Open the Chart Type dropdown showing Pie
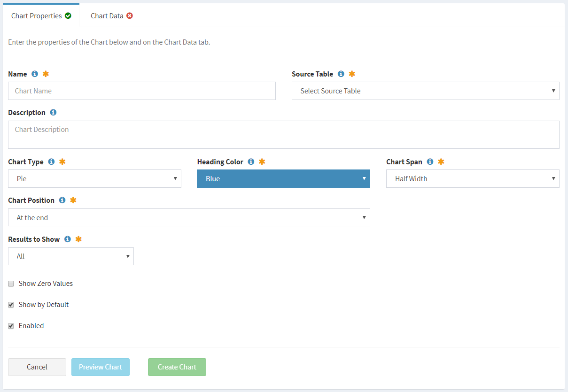568x392 pixels. point(94,178)
